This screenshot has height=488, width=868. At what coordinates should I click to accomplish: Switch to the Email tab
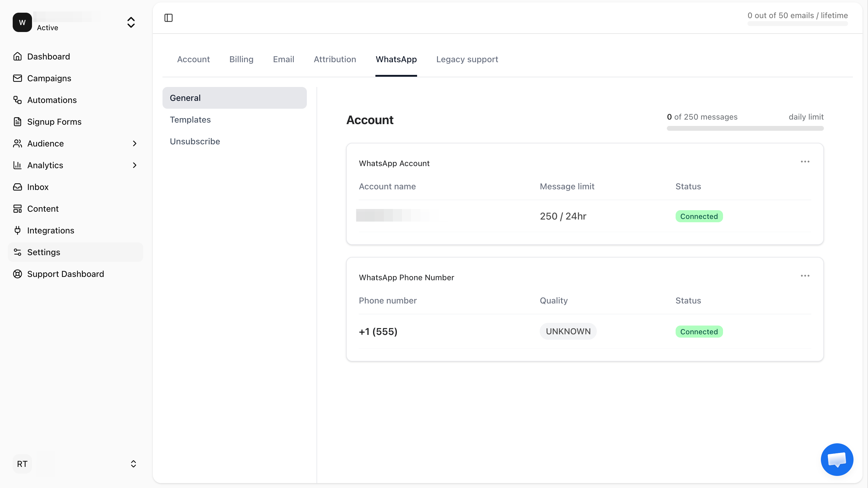(x=283, y=59)
